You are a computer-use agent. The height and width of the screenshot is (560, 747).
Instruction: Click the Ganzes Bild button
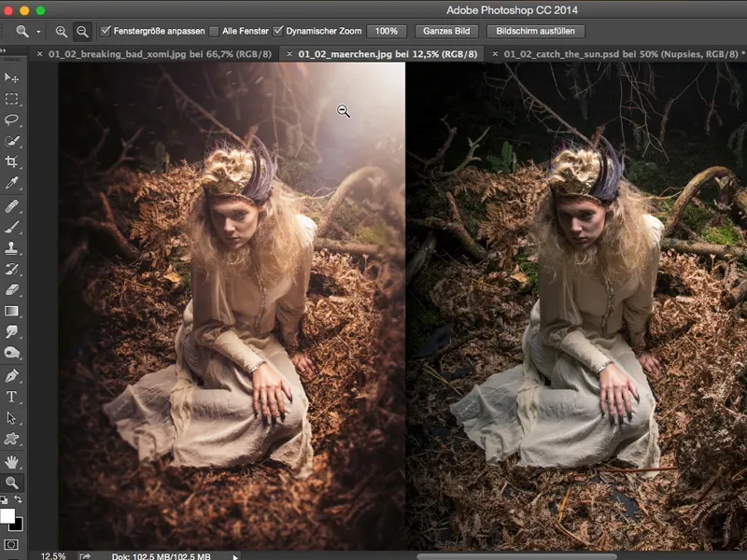(x=446, y=31)
